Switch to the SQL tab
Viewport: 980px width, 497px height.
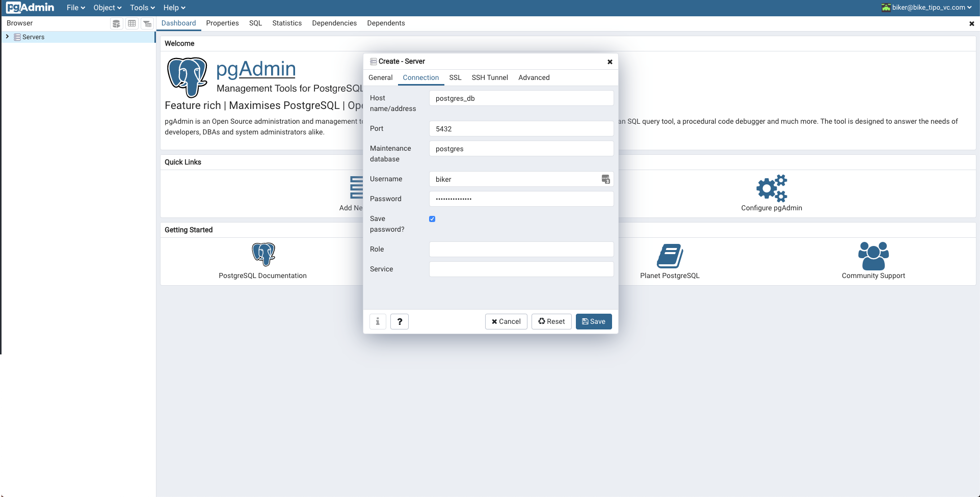[x=255, y=23]
